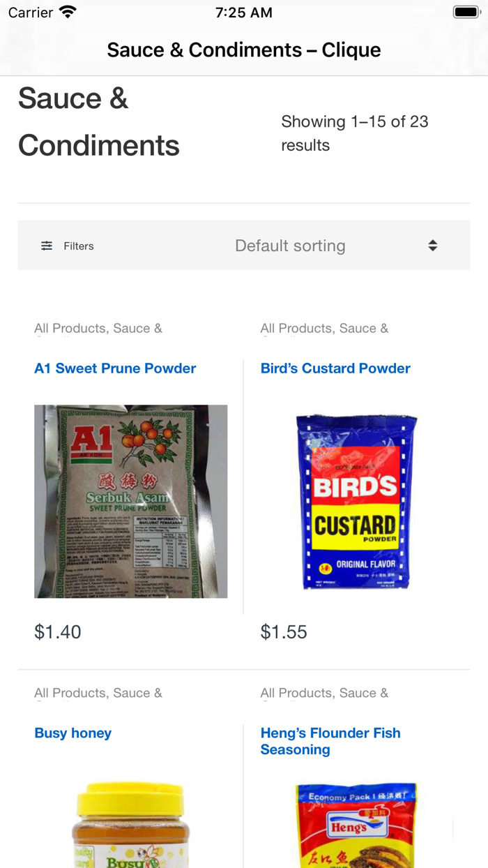Tap Bird's Custard Powder product image
The height and width of the screenshot is (868, 488).
(x=356, y=501)
